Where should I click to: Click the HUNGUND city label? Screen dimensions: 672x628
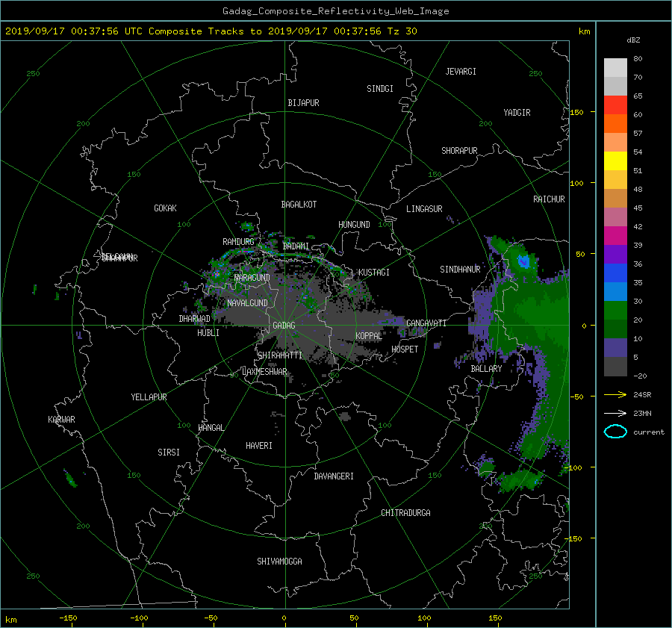[354, 225]
